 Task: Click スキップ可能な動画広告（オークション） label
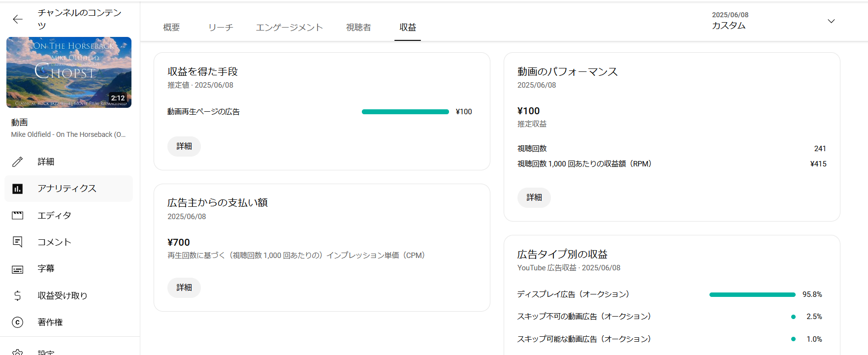pos(584,339)
